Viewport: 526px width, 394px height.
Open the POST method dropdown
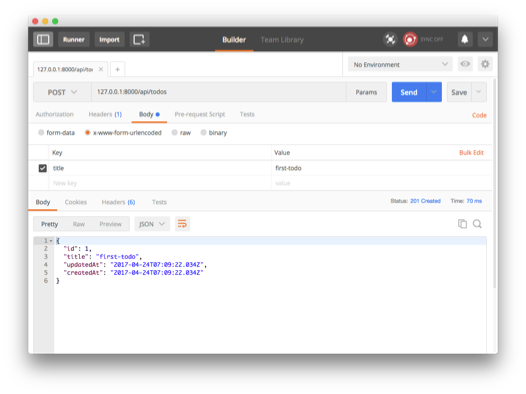[x=62, y=92]
